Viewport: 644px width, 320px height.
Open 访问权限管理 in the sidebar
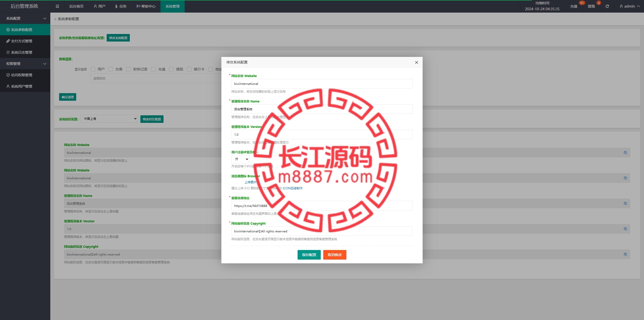[25, 75]
